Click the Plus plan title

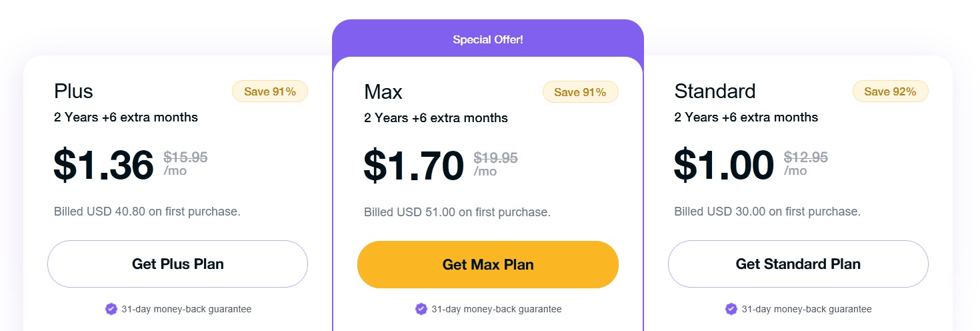73,91
